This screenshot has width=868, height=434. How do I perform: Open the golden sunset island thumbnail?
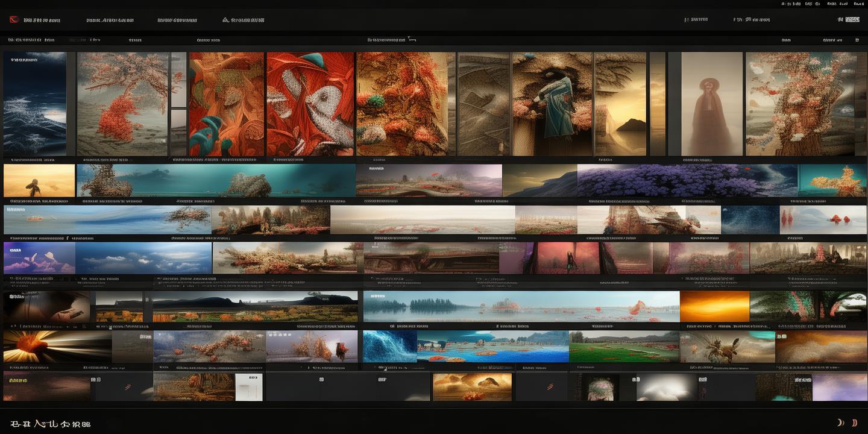[x=620, y=104]
